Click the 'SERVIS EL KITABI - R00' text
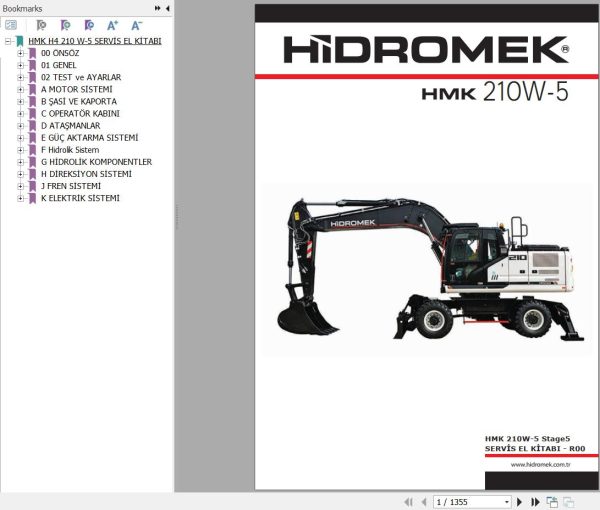This screenshot has width=600, height=510. click(535, 448)
